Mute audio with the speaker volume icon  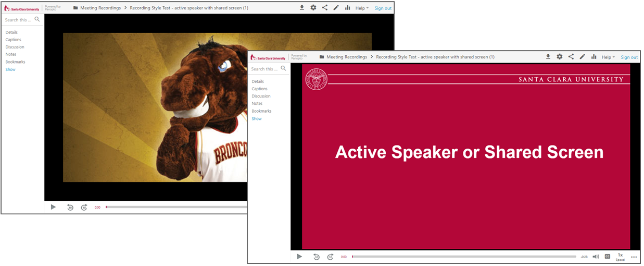point(596,257)
